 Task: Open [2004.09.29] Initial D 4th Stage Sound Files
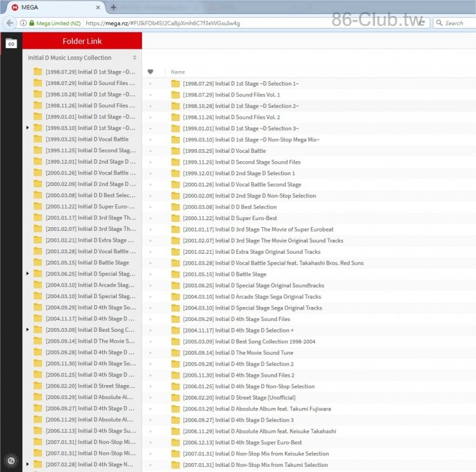pyautogui.click(x=237, y=319)
